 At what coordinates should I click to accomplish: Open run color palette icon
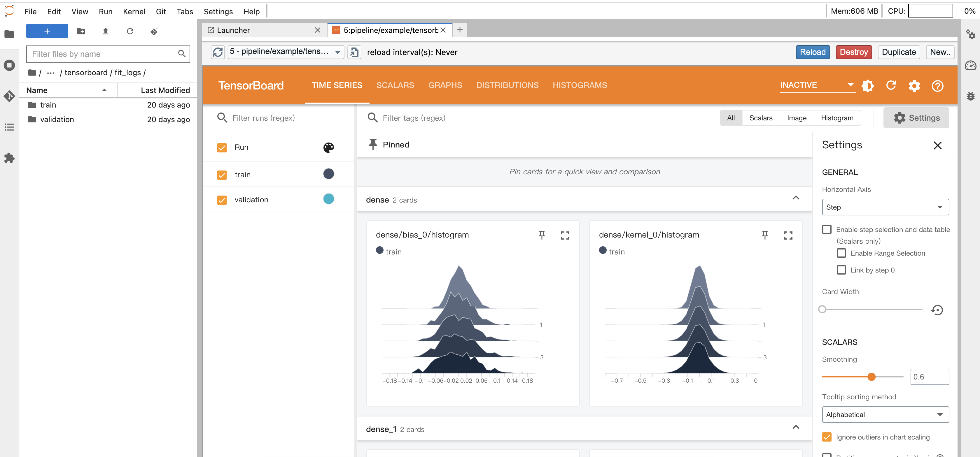pos(328,147)
